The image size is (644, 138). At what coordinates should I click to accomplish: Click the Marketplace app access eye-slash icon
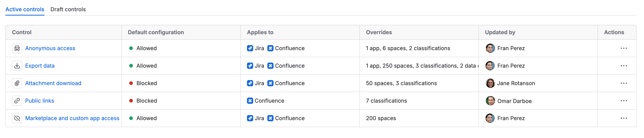[17, 118]
